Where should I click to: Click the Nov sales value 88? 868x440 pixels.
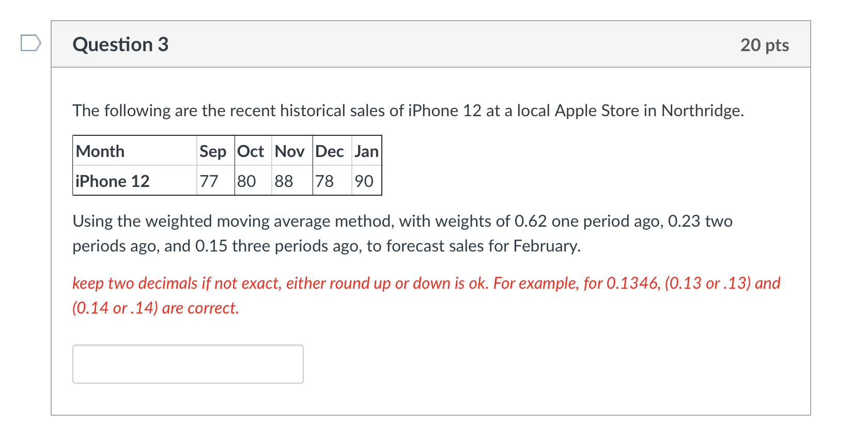point(284,181)
